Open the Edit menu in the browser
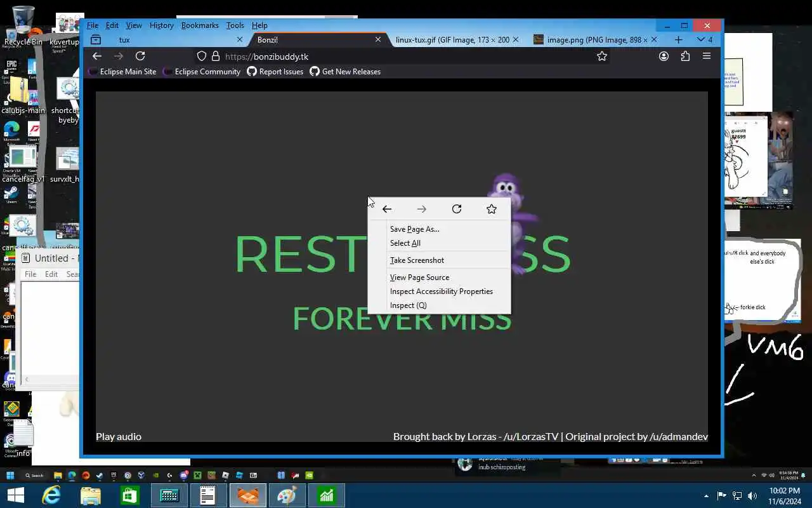This screenshot has height=508, width=812. click(112, 25)
